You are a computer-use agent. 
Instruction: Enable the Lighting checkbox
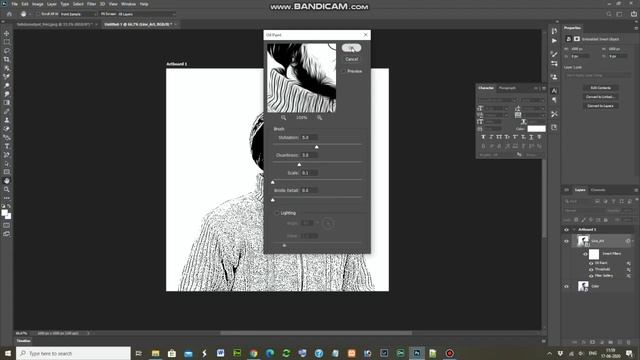coord(277,213)
